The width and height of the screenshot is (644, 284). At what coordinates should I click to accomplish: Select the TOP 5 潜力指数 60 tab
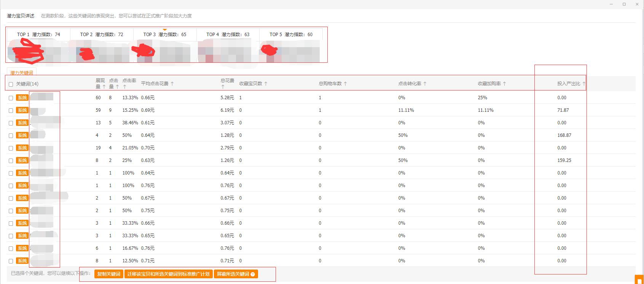tap(291, 34)
